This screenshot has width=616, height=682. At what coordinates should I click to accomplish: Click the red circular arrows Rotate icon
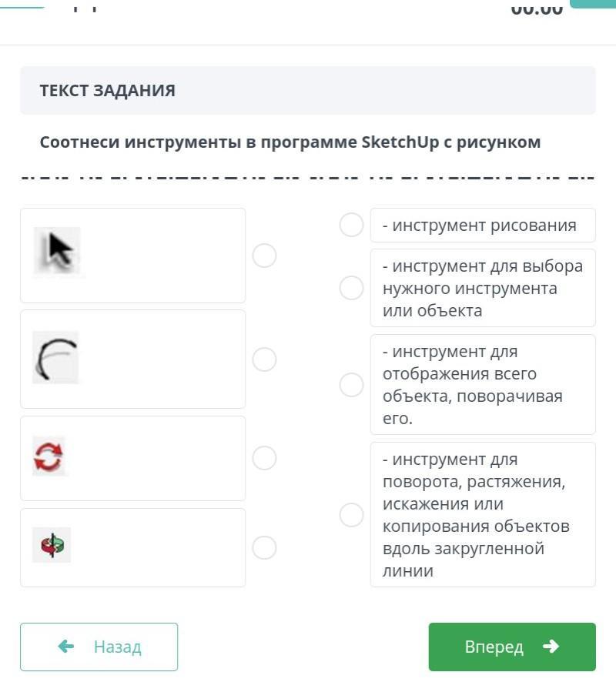[49, 456]
